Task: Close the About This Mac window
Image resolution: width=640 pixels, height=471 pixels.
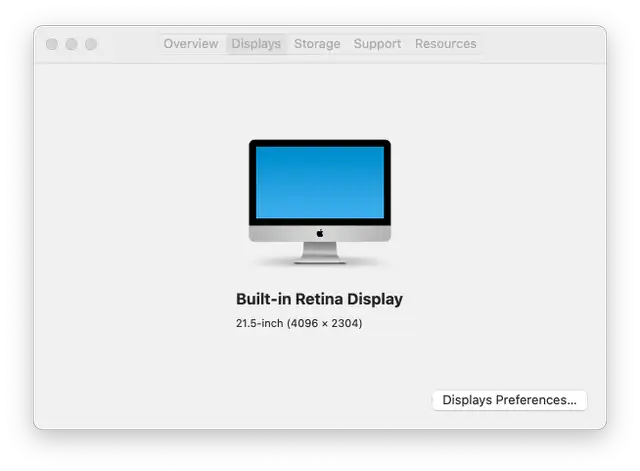Action: [x=52, y=44]
